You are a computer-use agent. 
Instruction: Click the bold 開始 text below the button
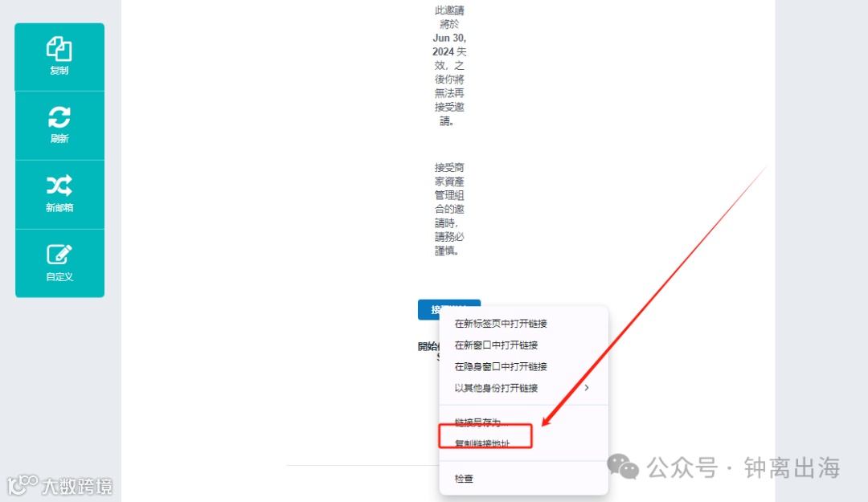click(x=428, y=346)
